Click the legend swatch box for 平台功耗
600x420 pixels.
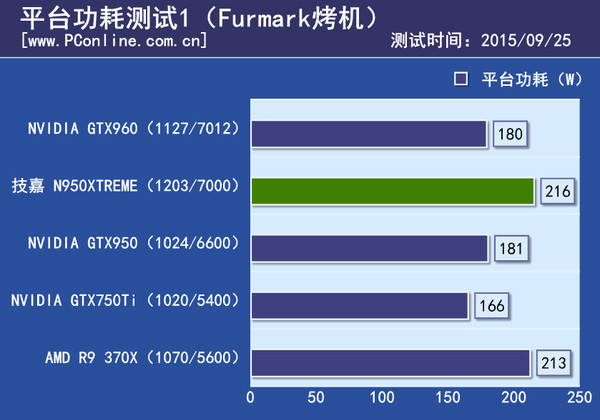coord(461,79)
